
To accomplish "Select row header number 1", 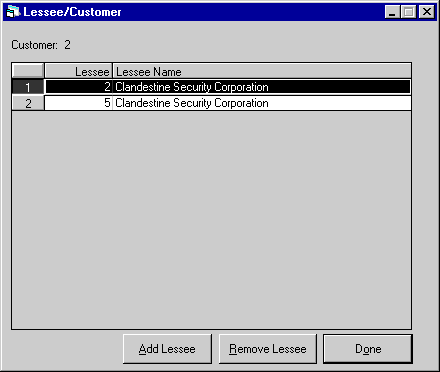I will (28, 87).
